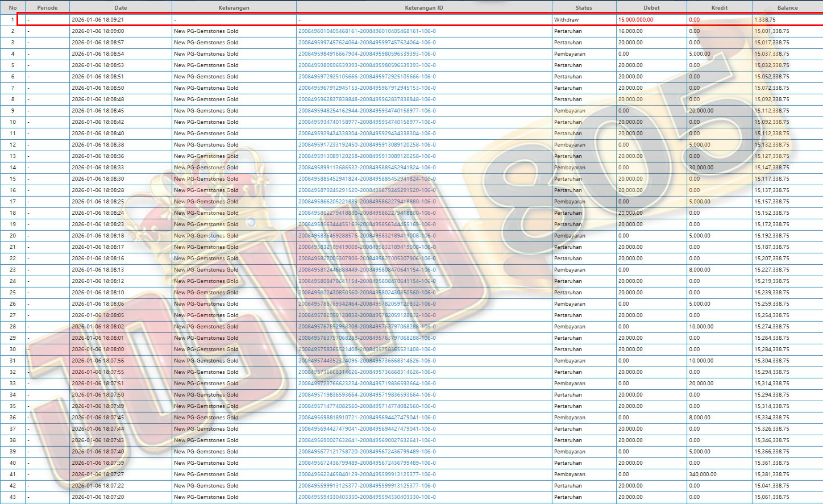Sort by the Date column header
The height and width of the screenshot is (504, 823).
pyautogui.click(x=120, y=8)
